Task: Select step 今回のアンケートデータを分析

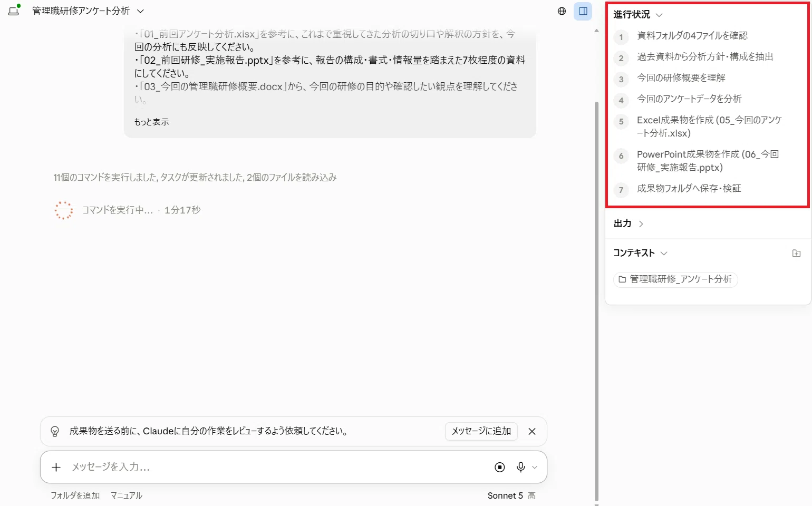Action: click(x=689, y=99)
